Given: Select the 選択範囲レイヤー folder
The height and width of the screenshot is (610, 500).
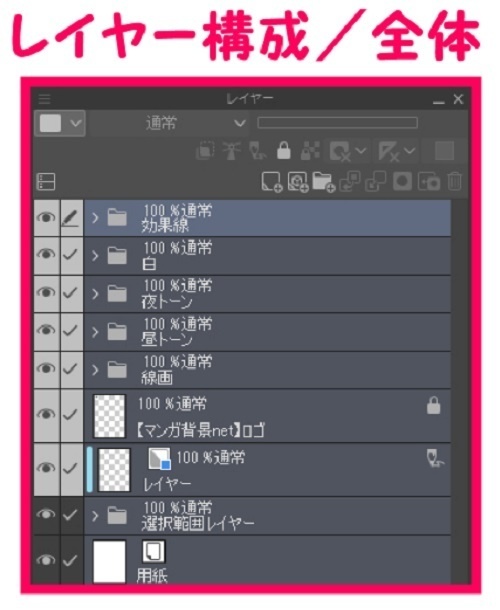Looking at the screenshot, I should (x=267, y=516).
